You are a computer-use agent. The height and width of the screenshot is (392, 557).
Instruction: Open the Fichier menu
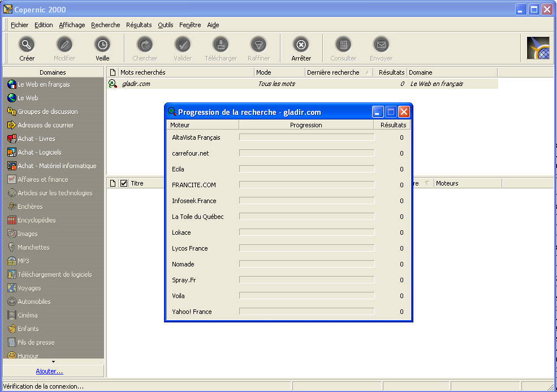[x=19, y=25]
